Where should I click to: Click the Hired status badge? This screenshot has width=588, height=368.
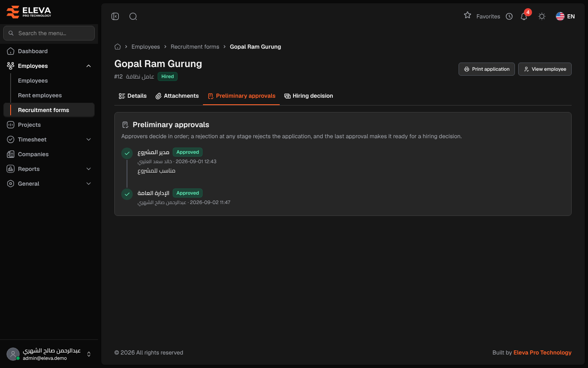point(167,76)
